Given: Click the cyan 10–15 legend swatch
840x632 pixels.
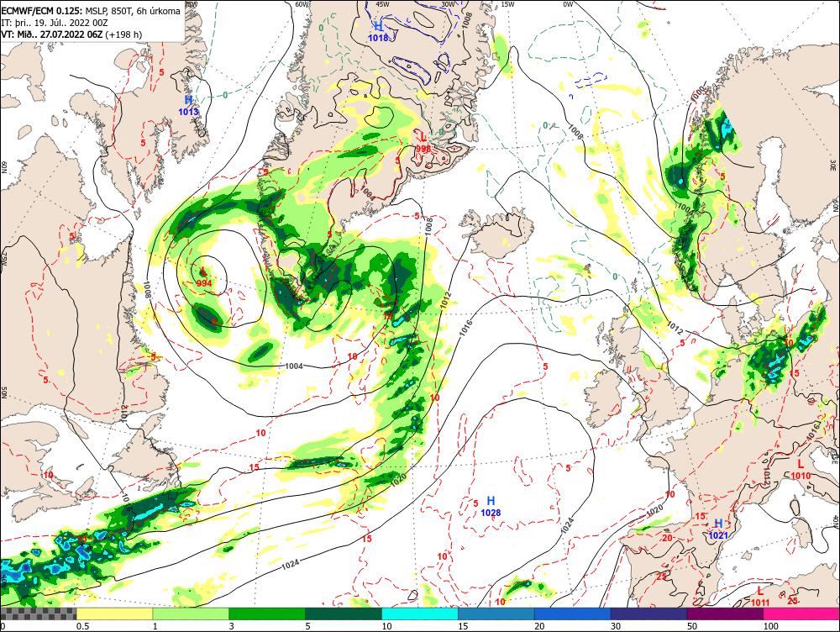Looking at the screenshot, I should pyautogui.click(x=420, y=614).
